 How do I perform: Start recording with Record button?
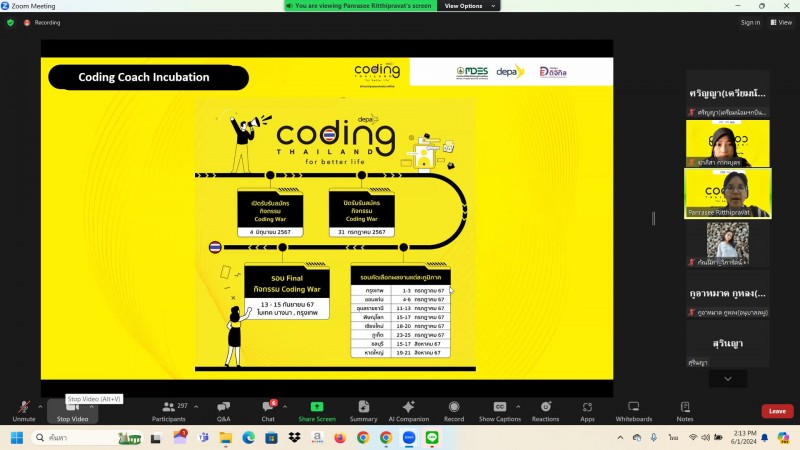(x=454, y=411)
